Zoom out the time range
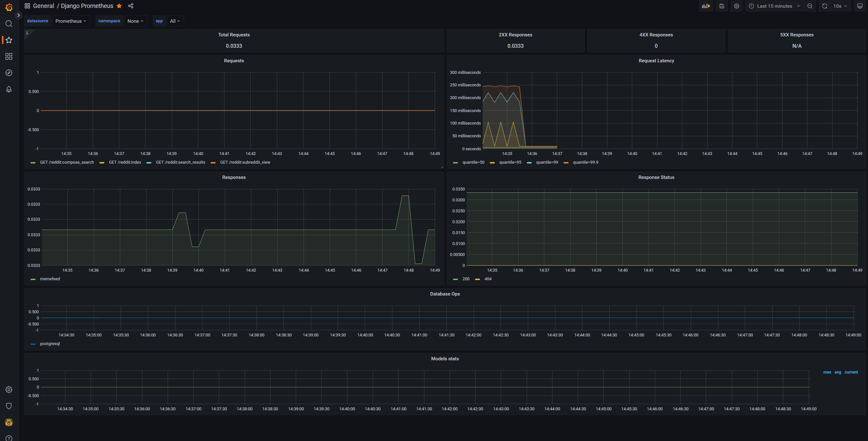868x441 pixels. [810, 6]
